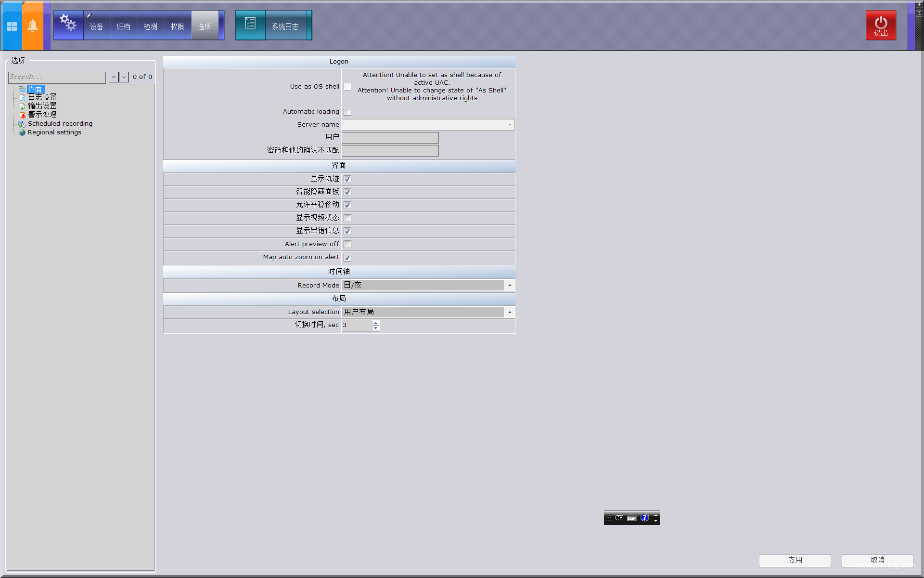Uncheck 智能隐藏面板 checkbox

pos(347,192)
